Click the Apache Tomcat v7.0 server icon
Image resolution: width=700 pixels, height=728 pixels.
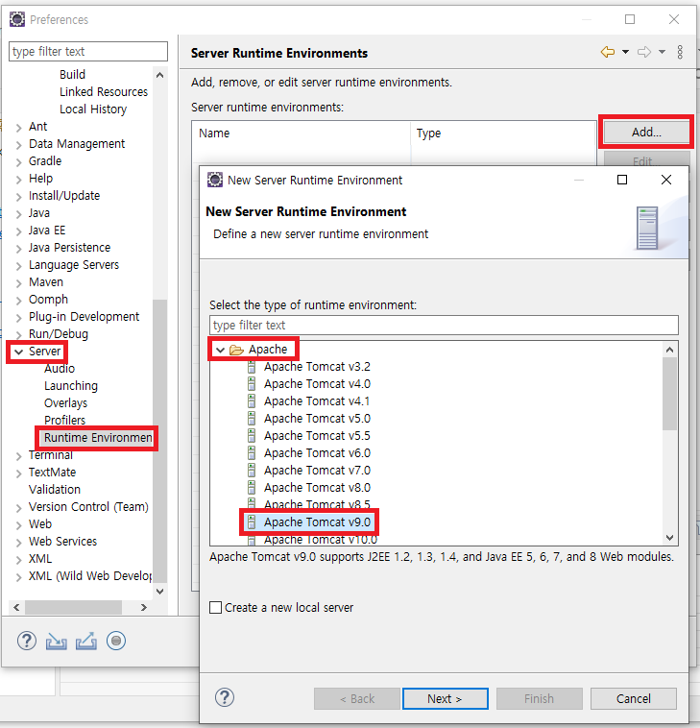pos(252,471)
